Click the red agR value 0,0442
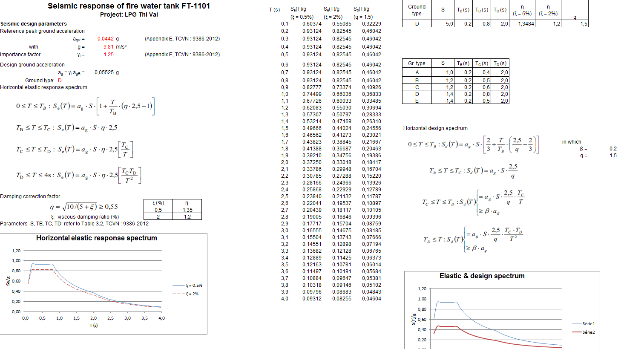The width and height of the screenshot is (644, 349). pos(106,39)
